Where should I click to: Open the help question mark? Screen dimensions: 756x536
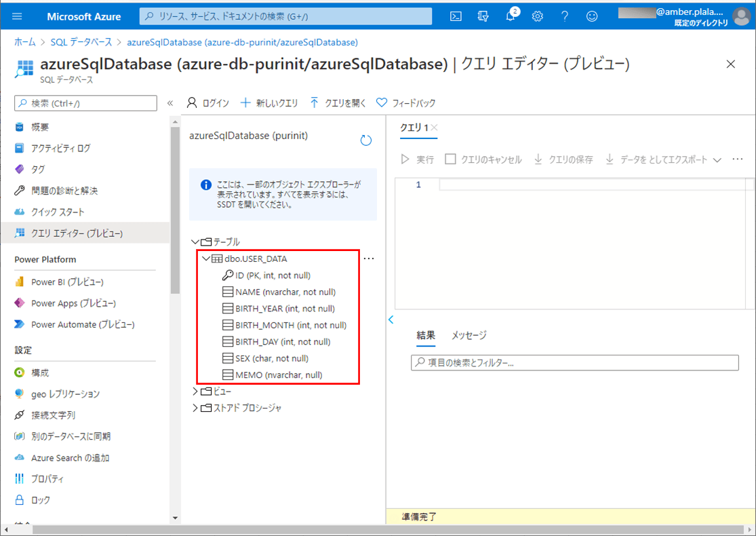[565, 16]
